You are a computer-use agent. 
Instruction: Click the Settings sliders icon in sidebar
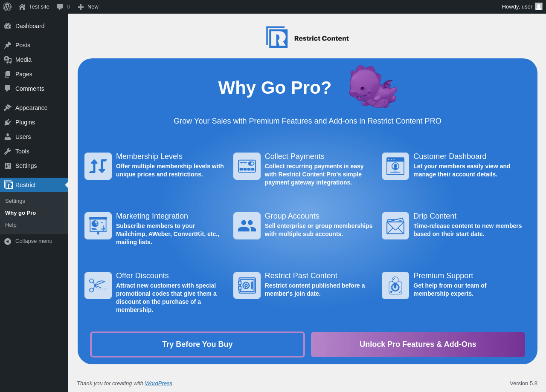[x=8, y=166]
